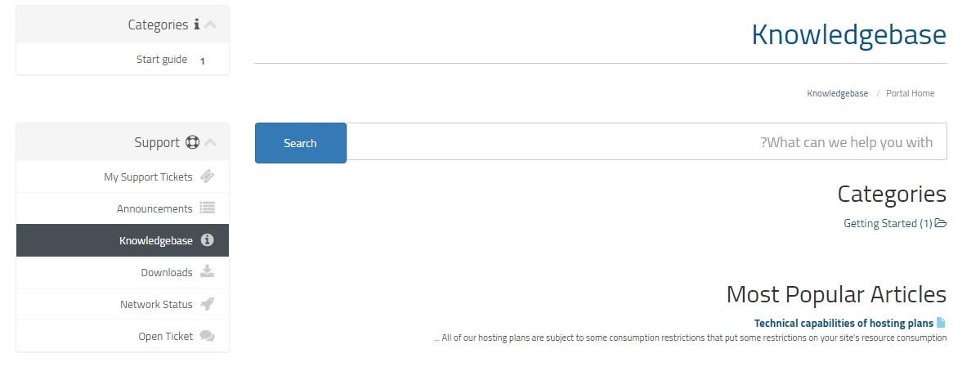The image size is (980, 389).
Task: Click the Knowledgebase breadcrumb link
Action: [x=838, y=93]
